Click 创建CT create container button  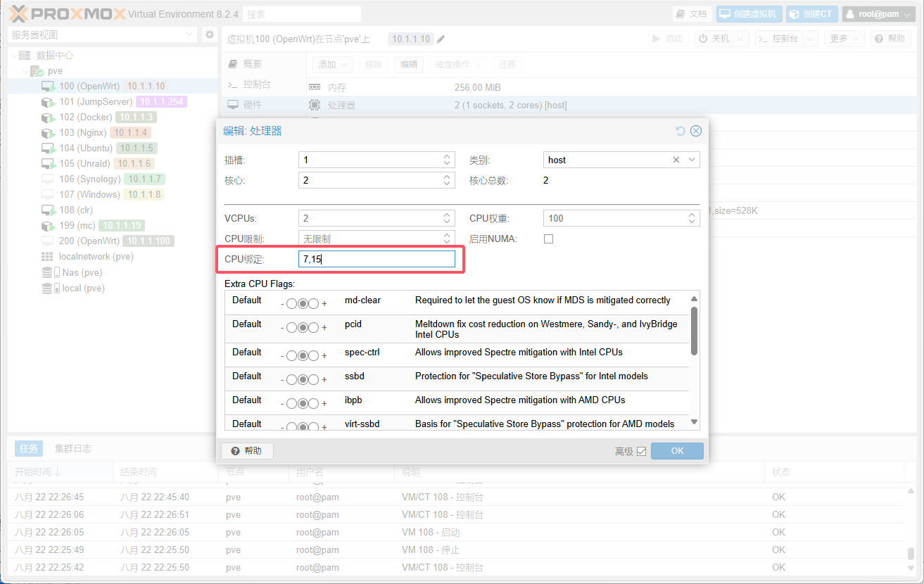812,14
